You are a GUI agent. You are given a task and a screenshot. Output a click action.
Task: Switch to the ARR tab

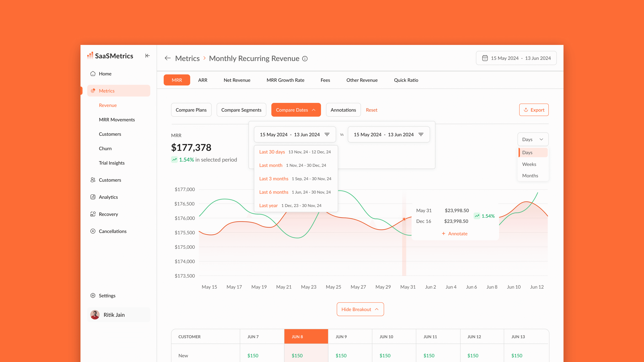(x=202, y=80)
